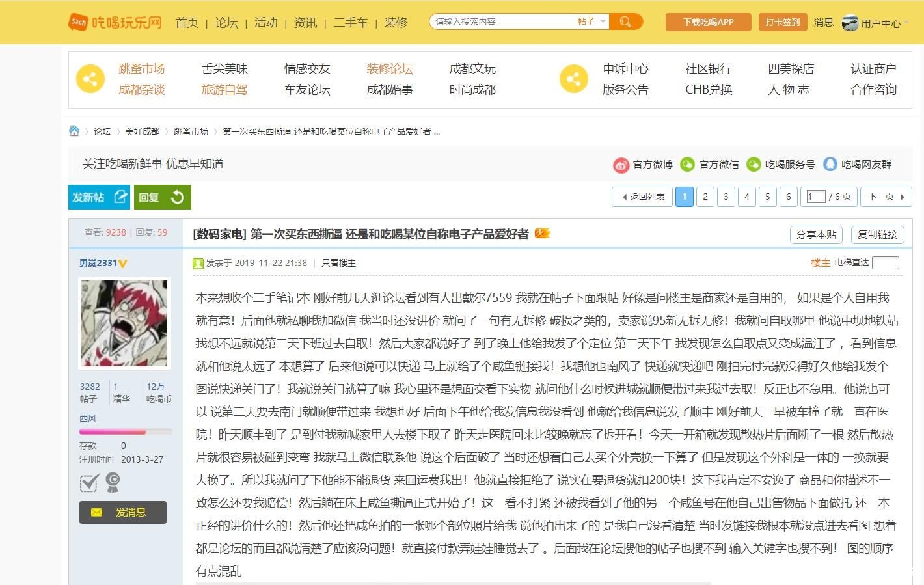Click the left yellow share circle icon
The height and width of the screenshot is (585, 924).
tap(90, 79)
